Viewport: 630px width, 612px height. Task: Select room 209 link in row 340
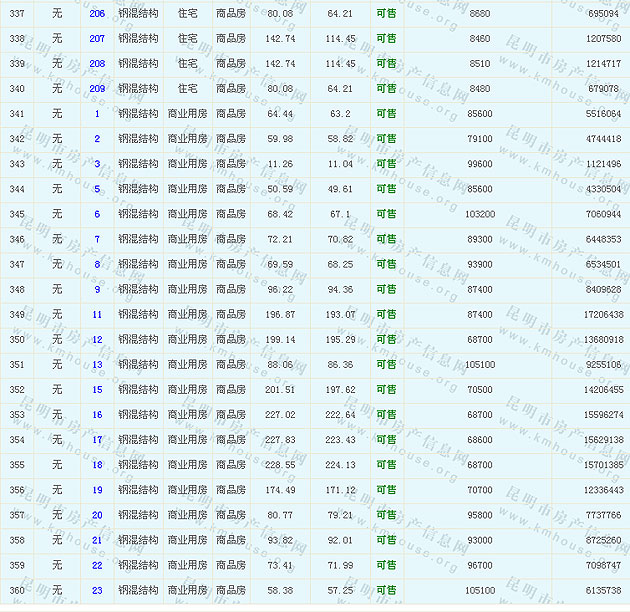pyautogui.click(x=97, y=88)
